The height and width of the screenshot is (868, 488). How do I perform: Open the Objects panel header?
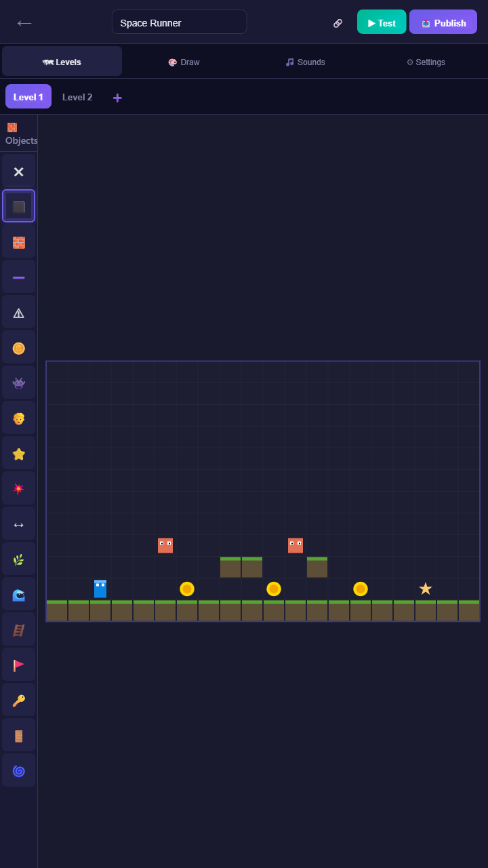coord(19,134)
